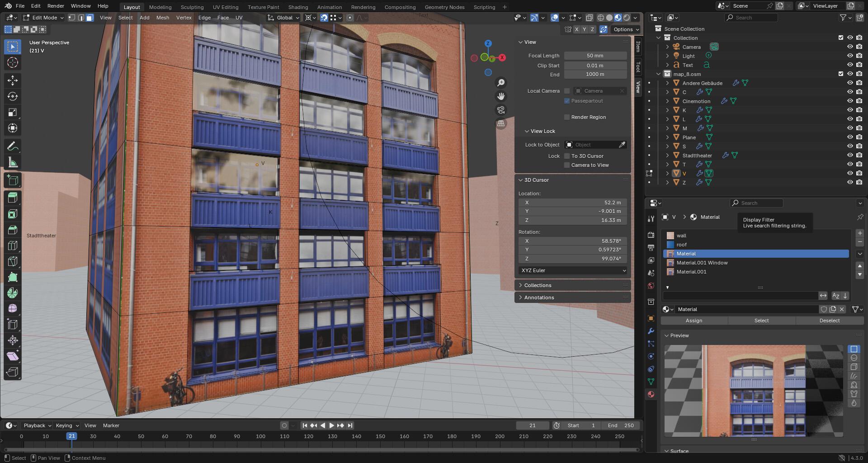The height and width of the screenshot is (463, 868).
Task: Toggle the snapping magnet in header
Action: pyautogui.click(x=324, y=18)
